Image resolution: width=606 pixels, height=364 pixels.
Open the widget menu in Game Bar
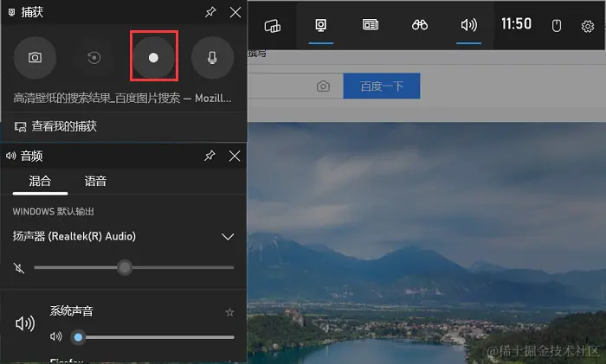pyautogui.click(x=272, y=26)
